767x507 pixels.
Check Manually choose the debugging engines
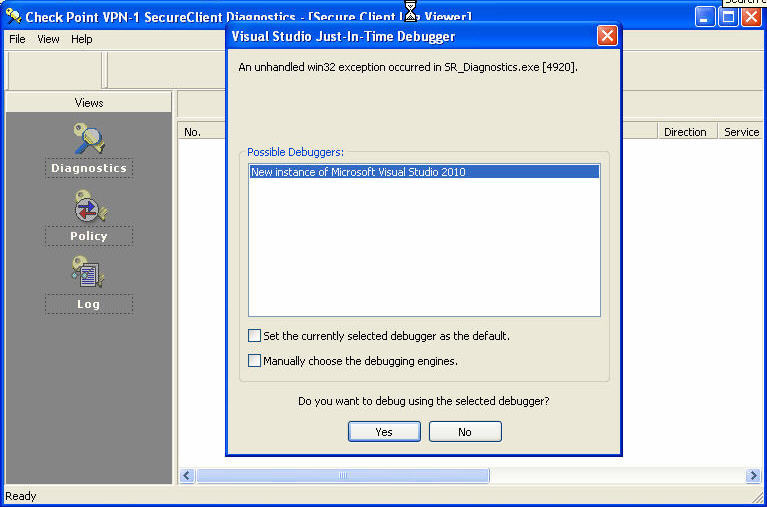(254, 361)
